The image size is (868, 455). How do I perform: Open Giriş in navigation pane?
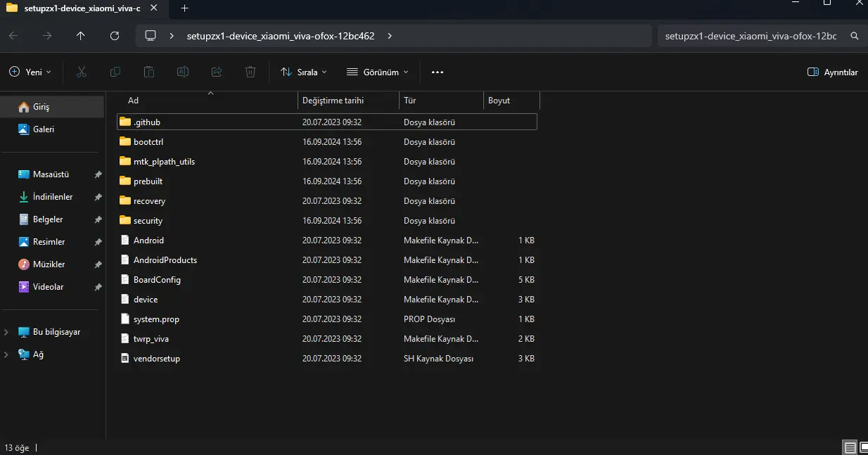pos(53,107)
